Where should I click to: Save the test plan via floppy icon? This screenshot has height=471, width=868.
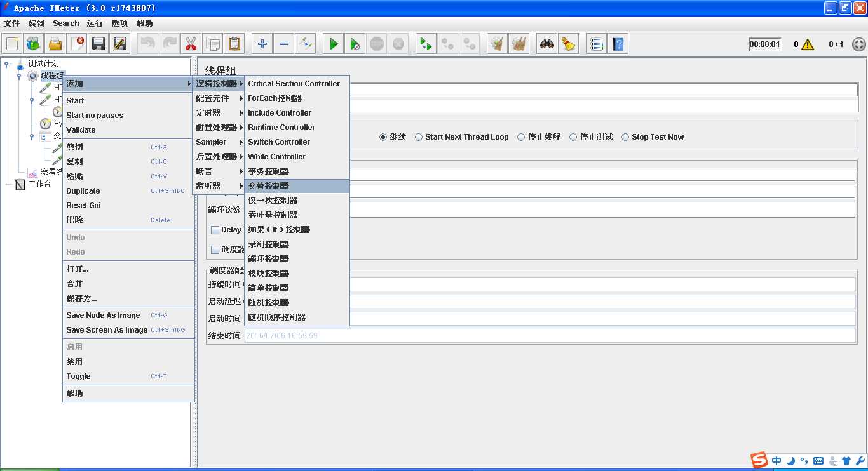pyautogui.click(x=98, y=44)
